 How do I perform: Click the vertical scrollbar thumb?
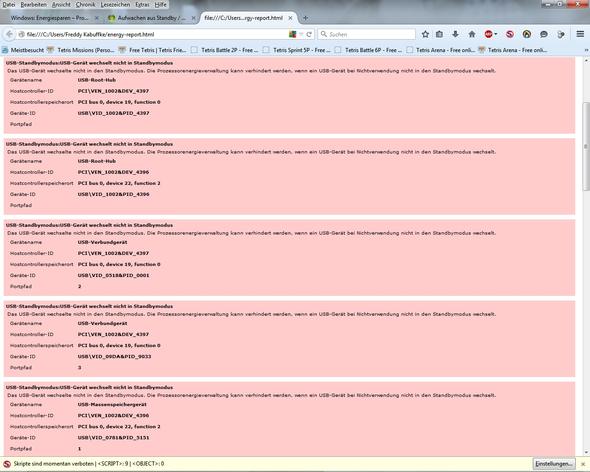(586, 147)
